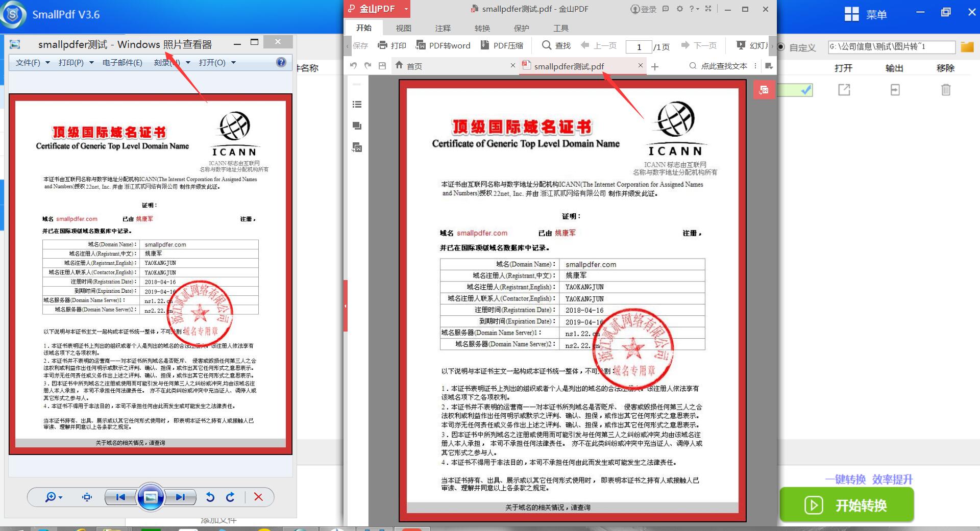Go to previous image in Photo Viewer
This screenshot has width=980, height=531.
click(x=120, y=497)
